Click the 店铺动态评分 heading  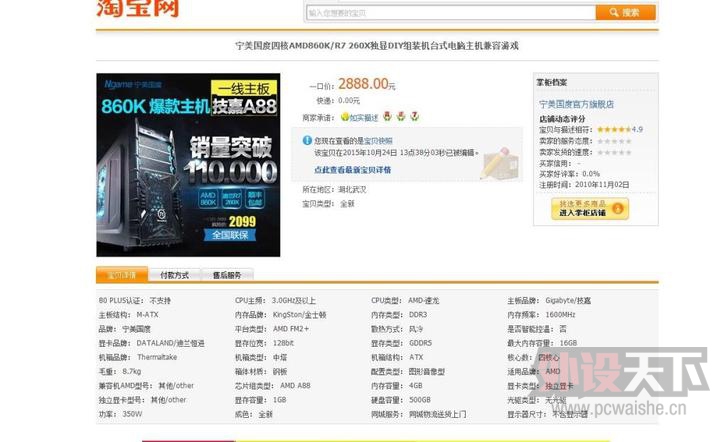pos(562,119)
